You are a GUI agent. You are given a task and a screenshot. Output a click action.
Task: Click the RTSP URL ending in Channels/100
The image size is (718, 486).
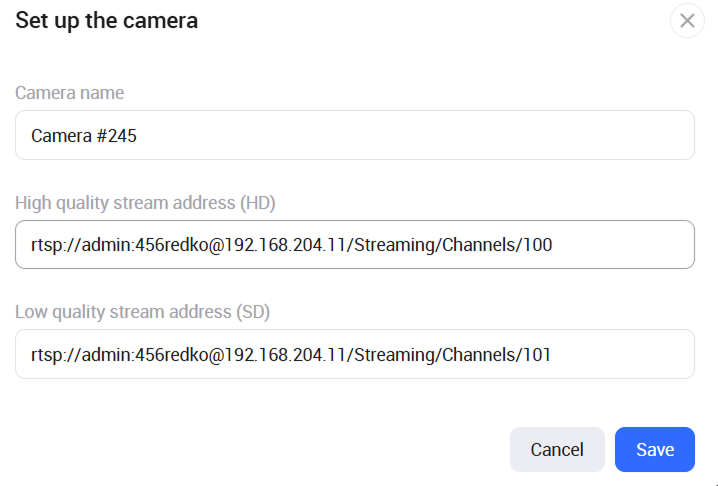point(291,245)
